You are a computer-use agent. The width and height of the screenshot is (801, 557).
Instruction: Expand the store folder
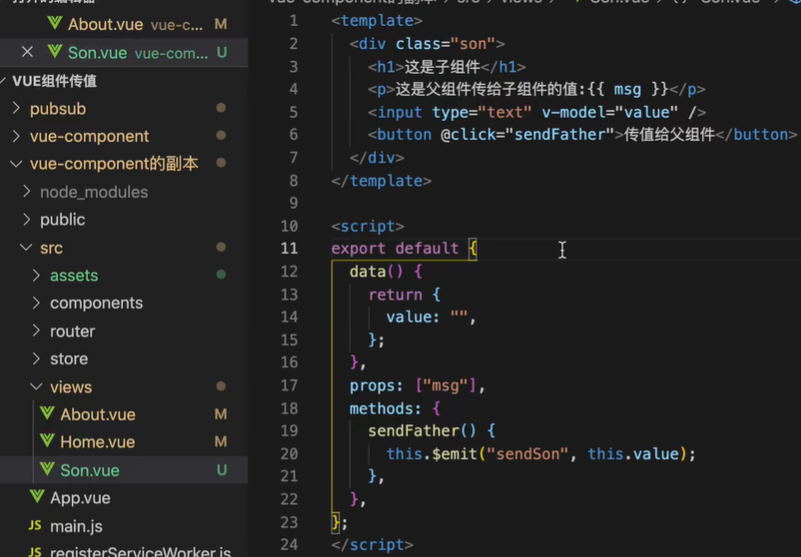[36, 358]
